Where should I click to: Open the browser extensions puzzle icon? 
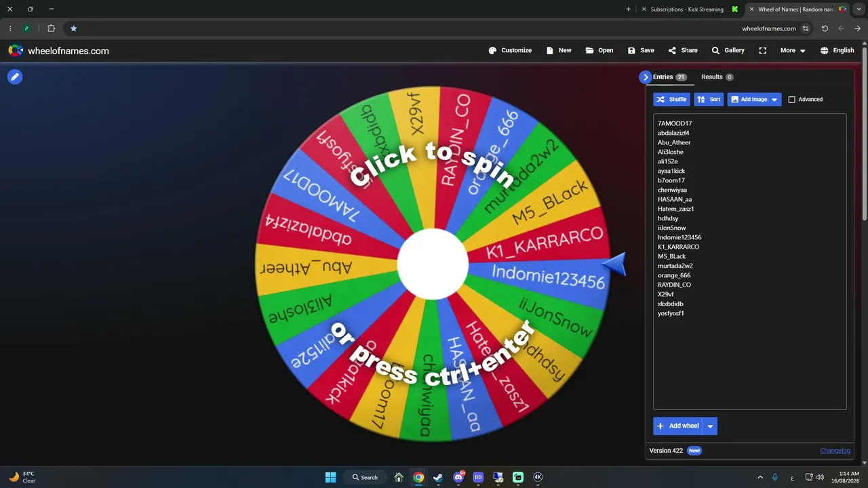pos(51,28)
